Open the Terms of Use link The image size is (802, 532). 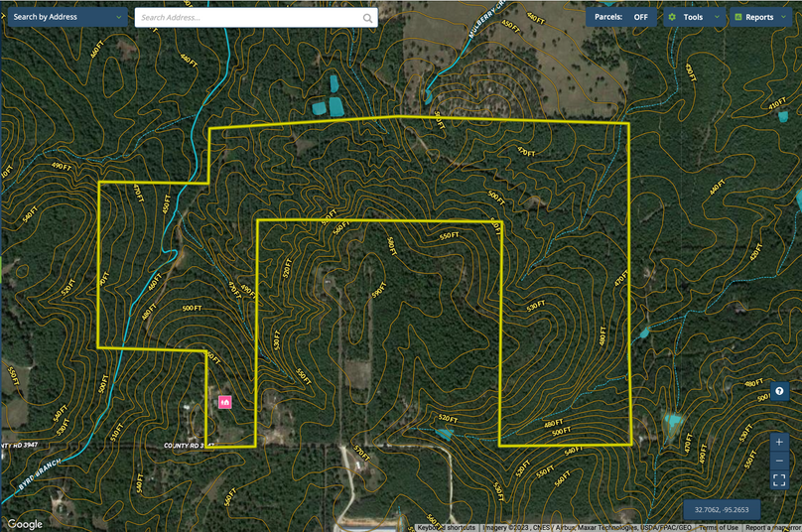(x=718, y=527)
